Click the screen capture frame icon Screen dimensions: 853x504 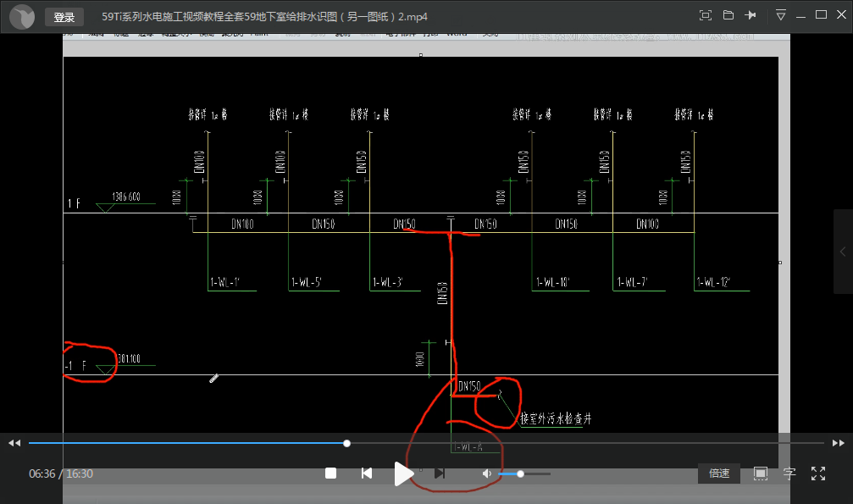[760, 474]
